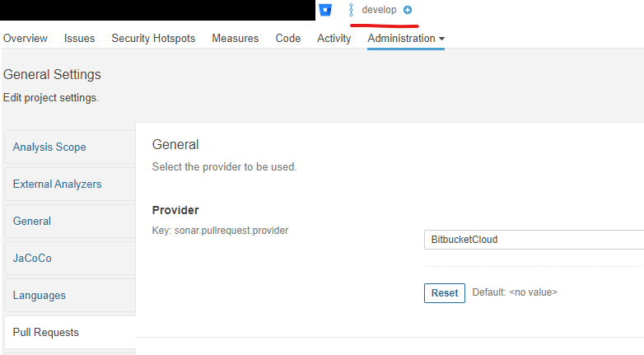The image size is (644, 355).
Task: Open Analysis Scope settings category
Action: coord(49,147)
